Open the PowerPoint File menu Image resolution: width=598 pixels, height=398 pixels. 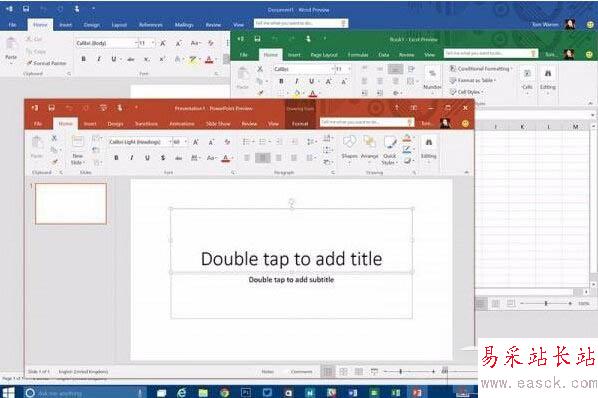click(x=38, y=124)
